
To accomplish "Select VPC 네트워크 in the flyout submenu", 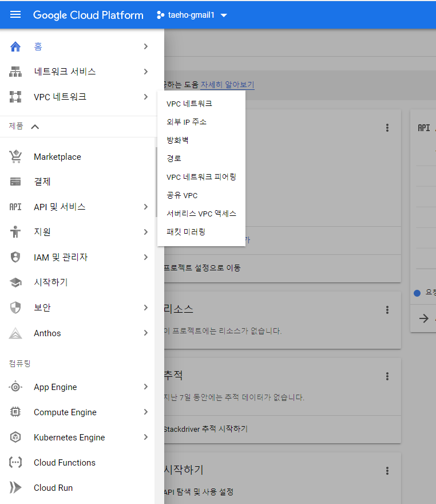I will 201,104.
